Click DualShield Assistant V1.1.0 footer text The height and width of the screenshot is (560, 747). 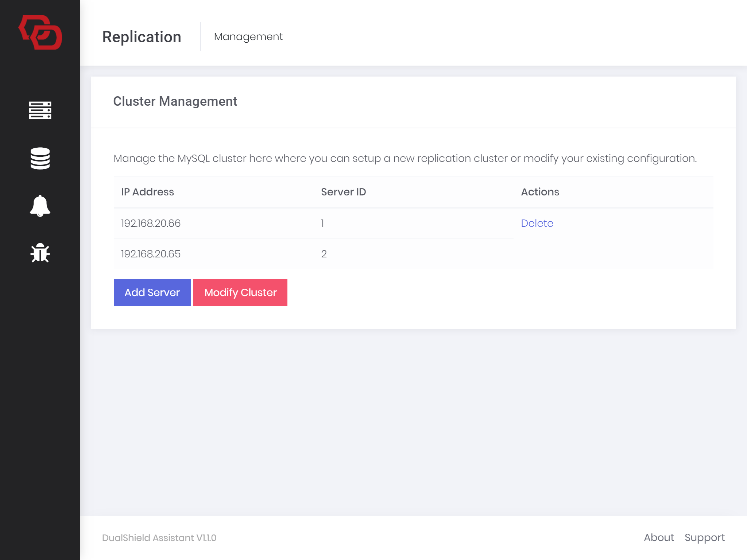pyautogui.click(x=159, y=538)
